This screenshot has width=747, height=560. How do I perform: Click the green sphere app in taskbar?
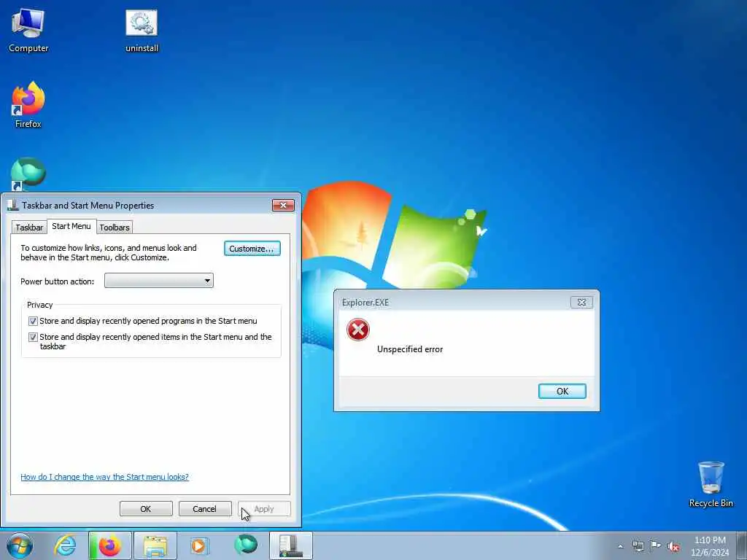click(246, 545)
